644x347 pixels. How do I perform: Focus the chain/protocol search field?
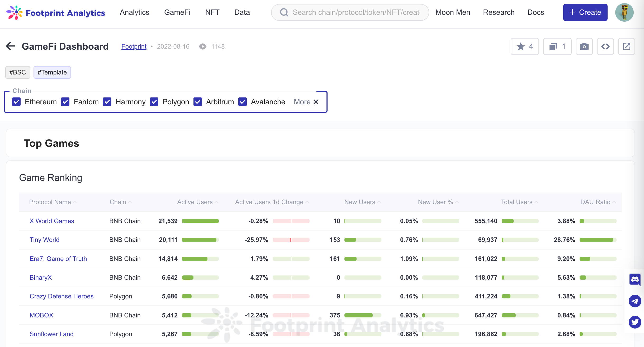(x=350, y=12)
